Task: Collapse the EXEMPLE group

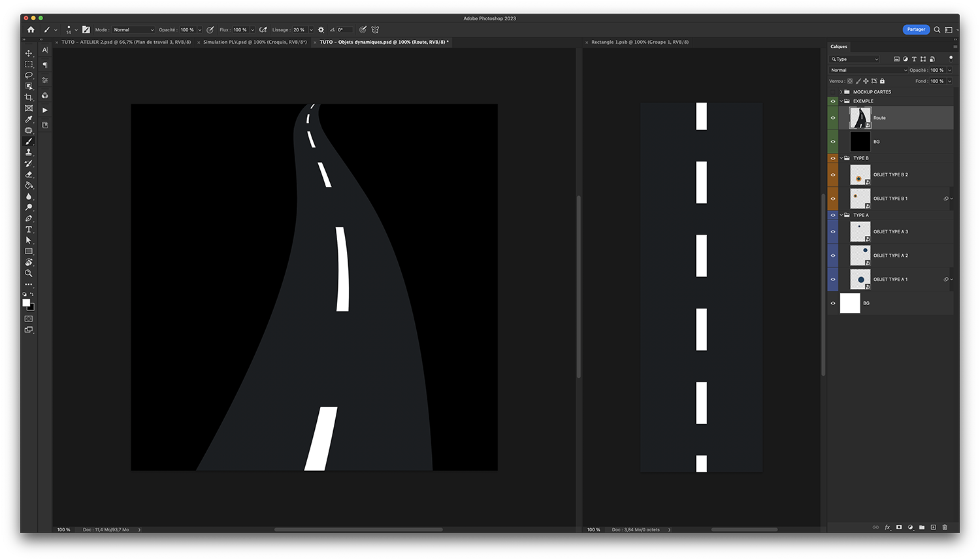Action: click(841, 101)
